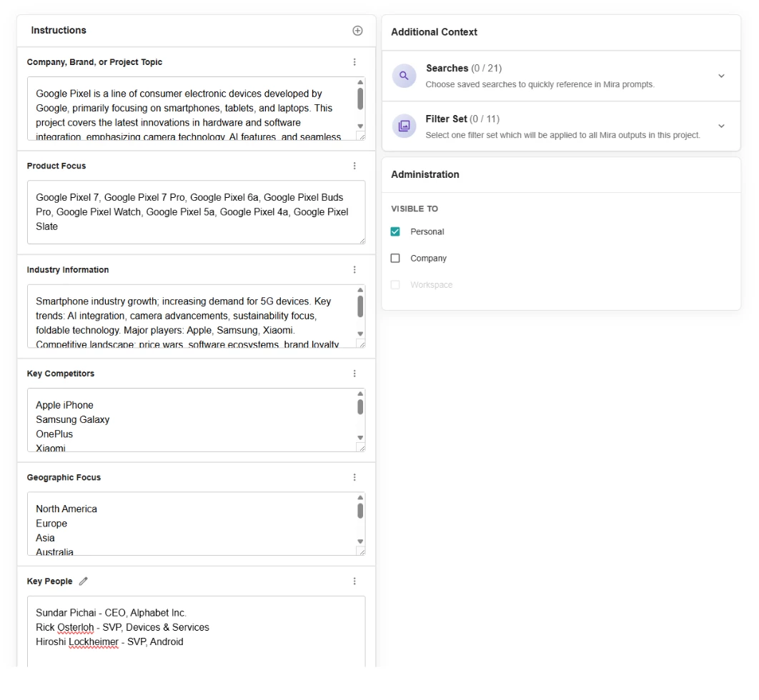Click the North America line in Geographic Focus

tap(66, 509)
